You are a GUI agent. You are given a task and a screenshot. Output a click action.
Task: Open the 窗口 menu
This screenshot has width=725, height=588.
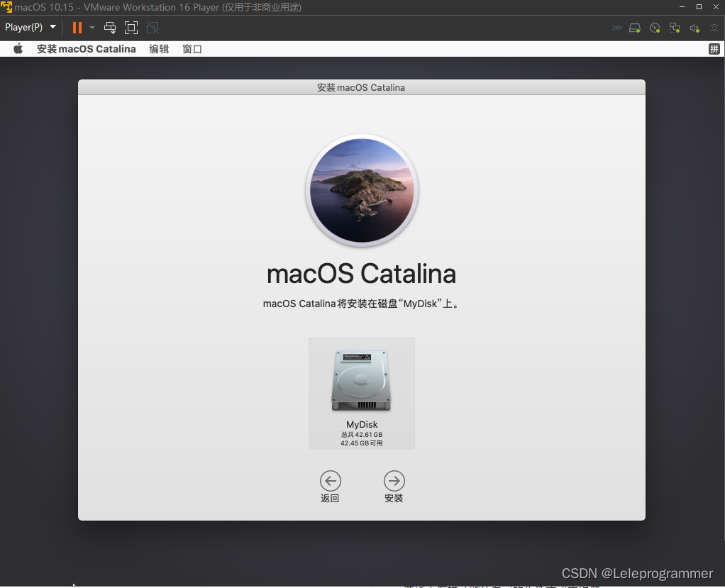[192, 49]
